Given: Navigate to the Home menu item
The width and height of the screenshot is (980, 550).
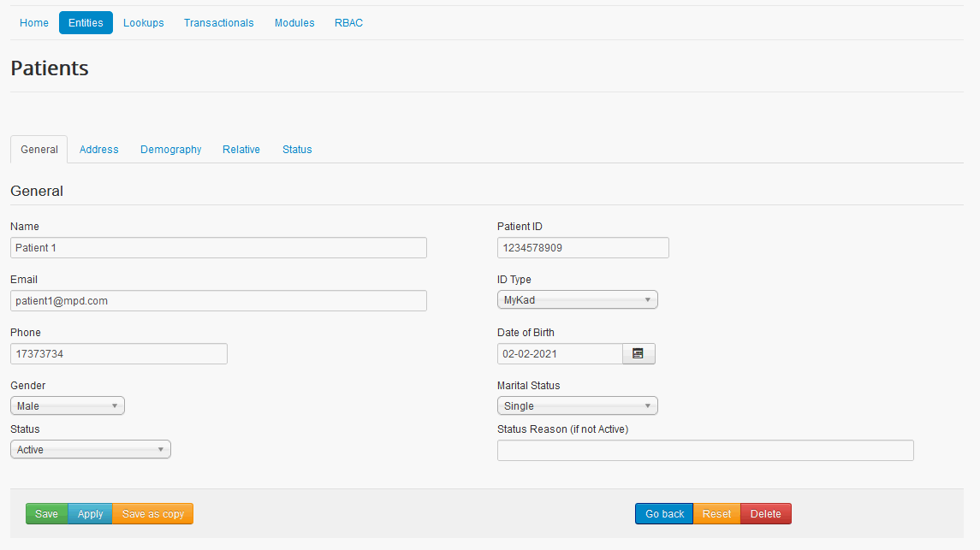Looking at the screenshot, I should coord(34,23).
